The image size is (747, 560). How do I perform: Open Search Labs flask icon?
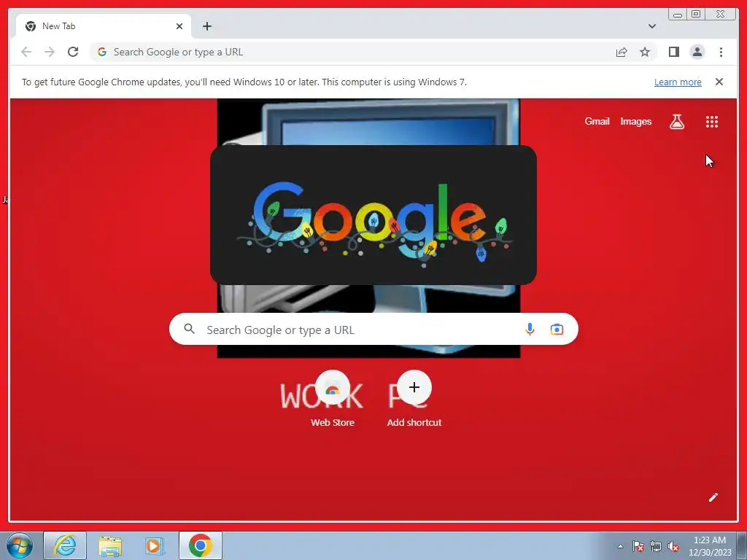(676, 122)
